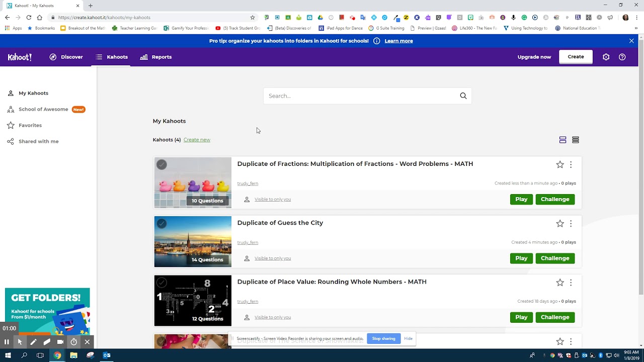The image size is (644, 362).
Task: Open the Discover page
Action: click(x=66, y=57)
